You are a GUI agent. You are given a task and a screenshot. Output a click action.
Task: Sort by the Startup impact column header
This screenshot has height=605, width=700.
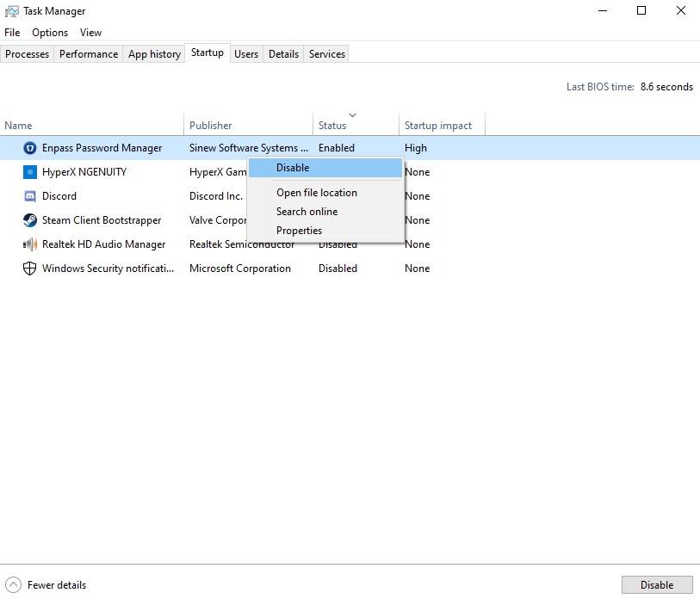coord(442,124)
